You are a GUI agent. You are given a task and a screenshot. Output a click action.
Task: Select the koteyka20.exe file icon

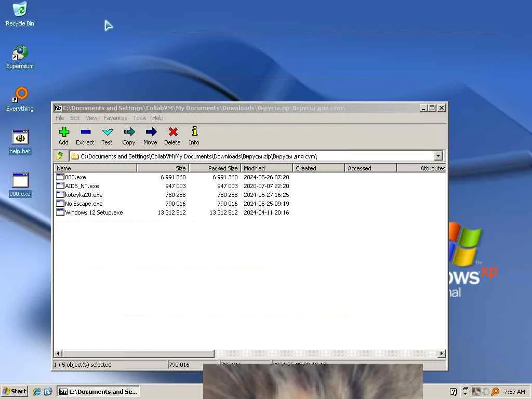[60, 194]
